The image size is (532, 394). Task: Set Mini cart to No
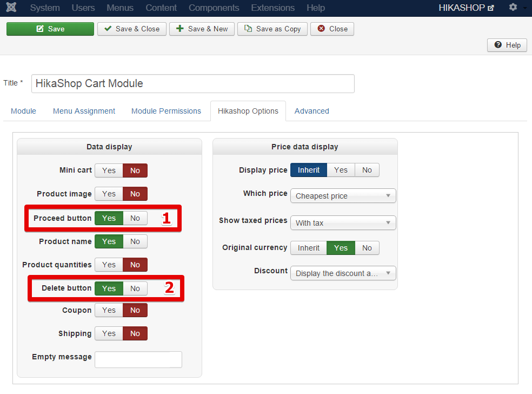[135, 170]
